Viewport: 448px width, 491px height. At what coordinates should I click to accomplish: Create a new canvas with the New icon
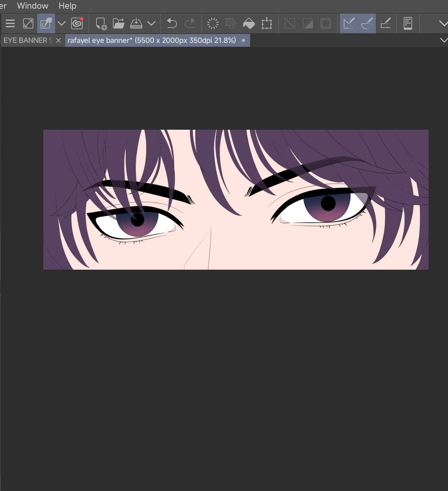coord(101,23)
